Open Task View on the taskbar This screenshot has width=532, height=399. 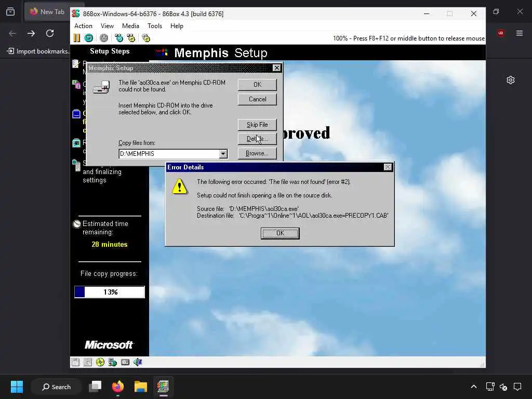95,387
